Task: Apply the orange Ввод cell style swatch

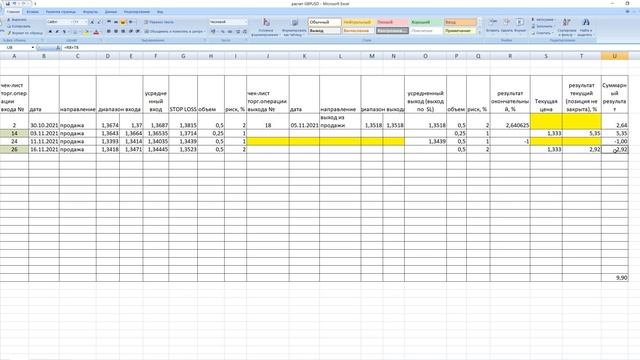Action: (x=460, y=22)
